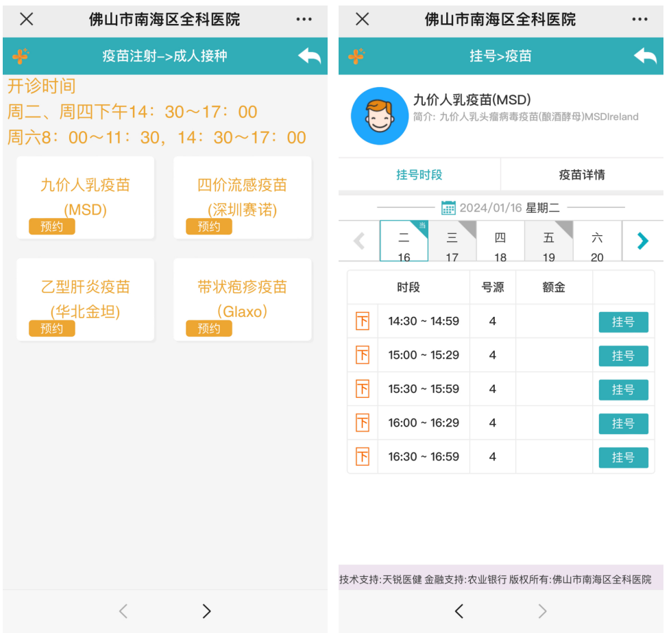Tap the forward browser arrow in the left panel

pos(207,611)
